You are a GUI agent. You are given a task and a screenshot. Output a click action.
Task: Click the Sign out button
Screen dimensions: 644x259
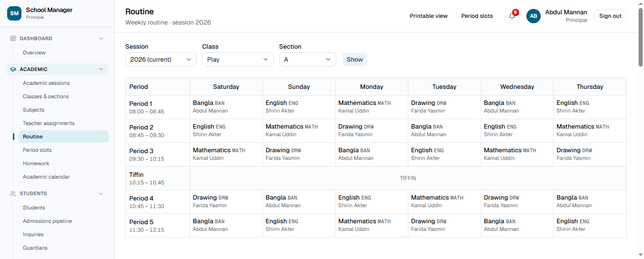(x=610, y=16)
